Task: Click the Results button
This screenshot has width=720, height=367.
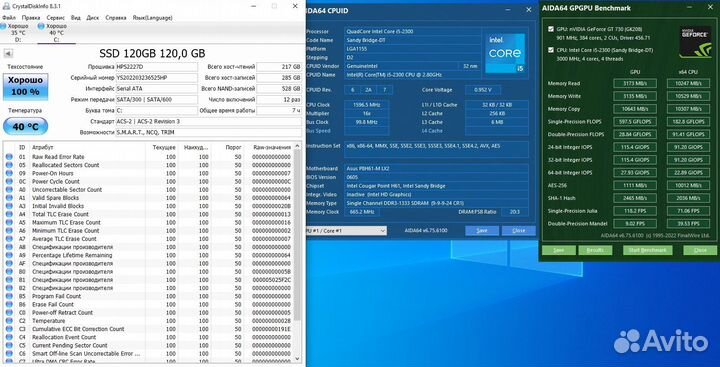Action: [x=595, y=250]
